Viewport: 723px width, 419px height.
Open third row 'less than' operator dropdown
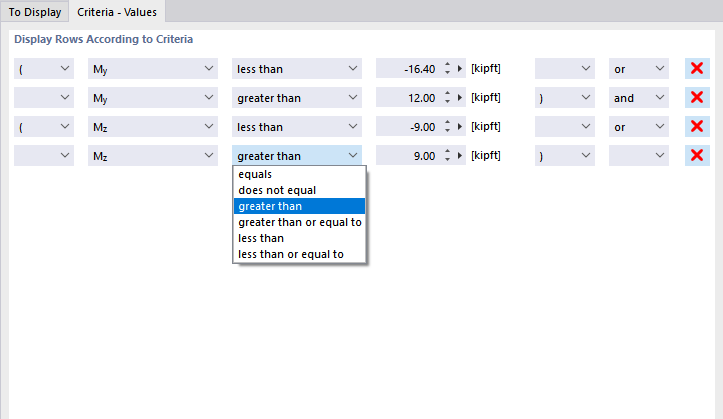[x=297, y=127]
